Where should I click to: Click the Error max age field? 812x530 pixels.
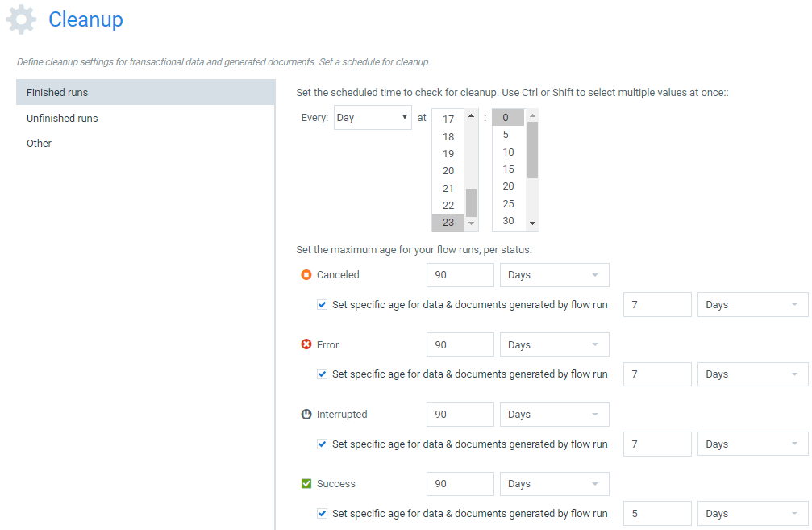(460, 345)
